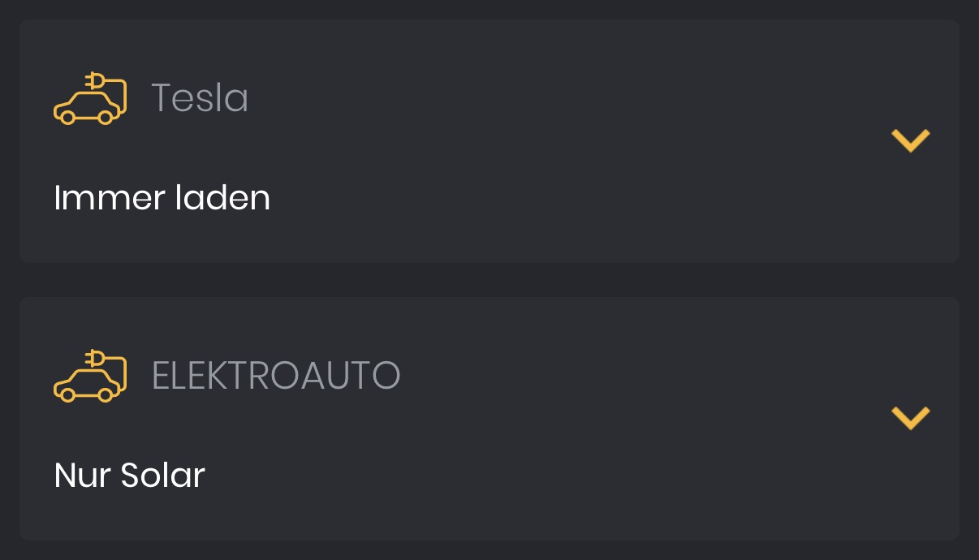This screenshot has height=560, width=979.
Task: Expand the Tesla card with its chevron
Action: [x=910, y=140]
